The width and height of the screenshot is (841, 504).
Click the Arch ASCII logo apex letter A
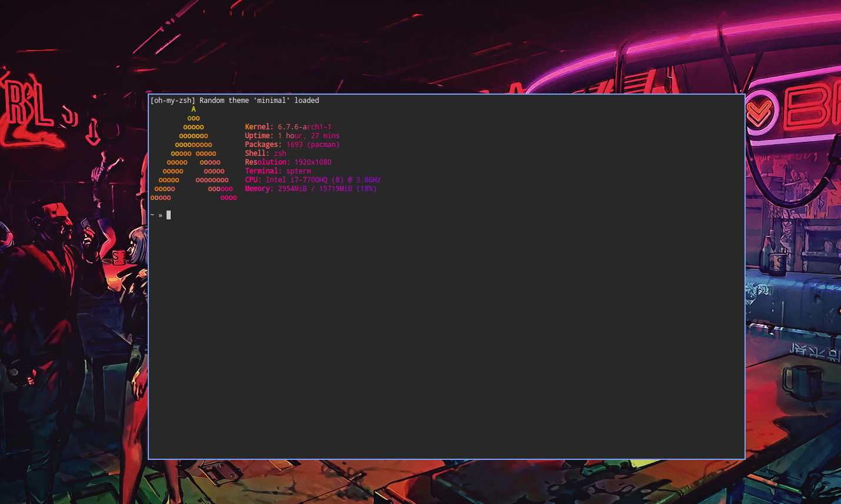(x=194, y=109)
